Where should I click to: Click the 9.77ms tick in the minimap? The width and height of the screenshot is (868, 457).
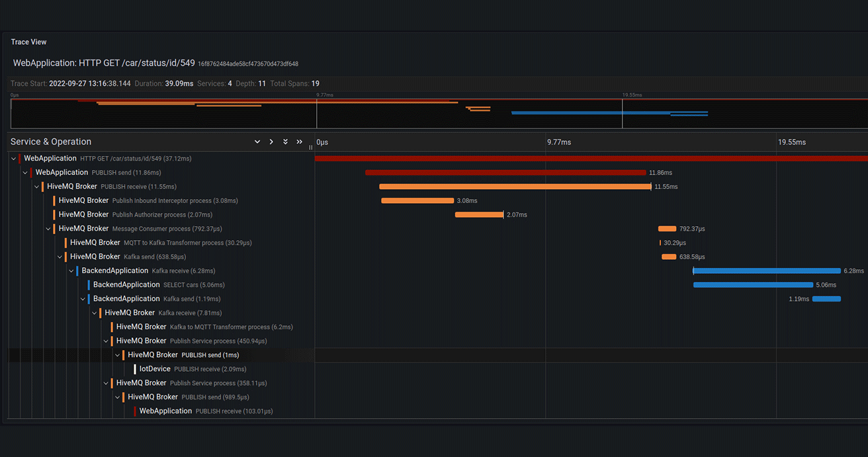point(325,95)
